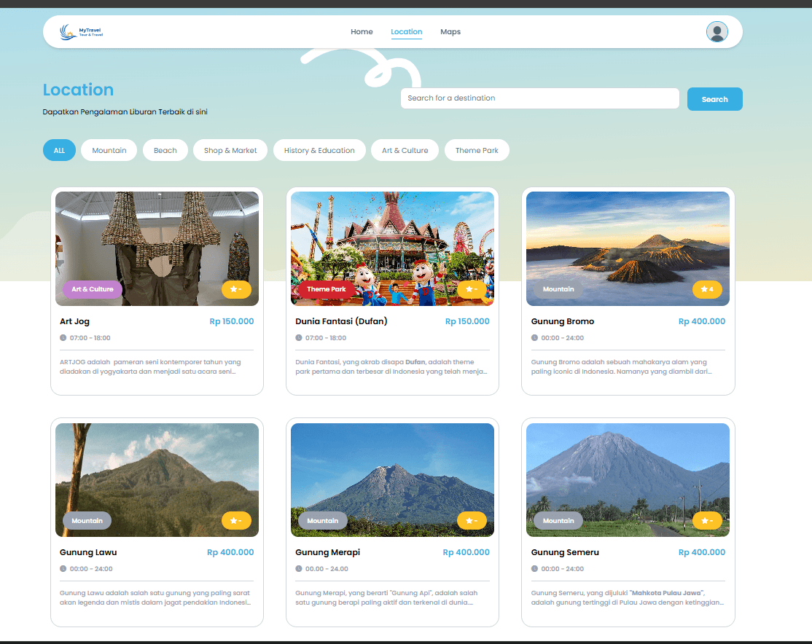Open the user profile avatar icon
This screenshot has width=812, height=644.
[x=717, y=31]
